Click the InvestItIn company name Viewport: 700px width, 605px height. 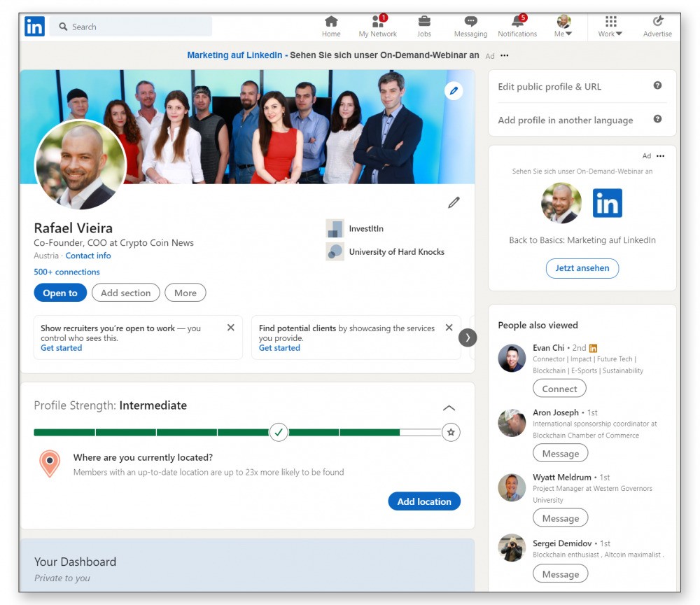[x=366, y=228]
